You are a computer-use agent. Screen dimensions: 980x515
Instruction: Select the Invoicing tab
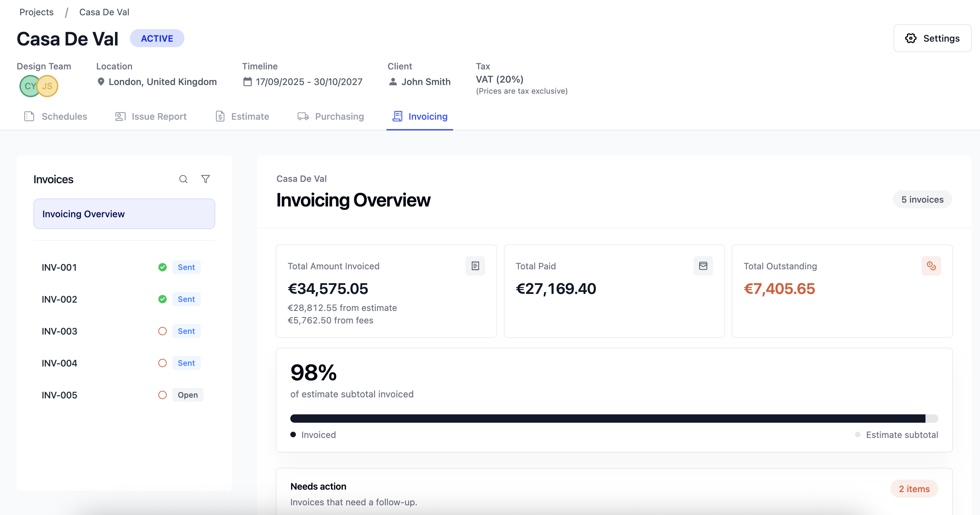coord(420,116)
